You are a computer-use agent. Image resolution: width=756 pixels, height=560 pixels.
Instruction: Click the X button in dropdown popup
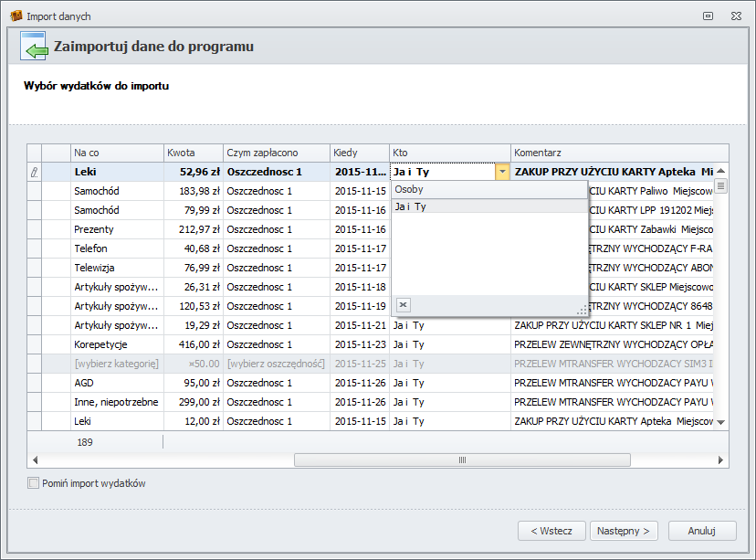tap(404, 305)
